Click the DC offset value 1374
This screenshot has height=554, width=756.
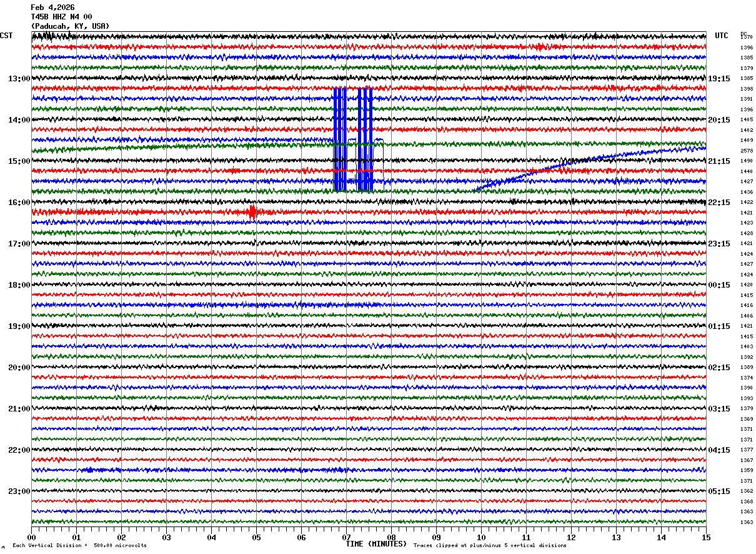747,378
